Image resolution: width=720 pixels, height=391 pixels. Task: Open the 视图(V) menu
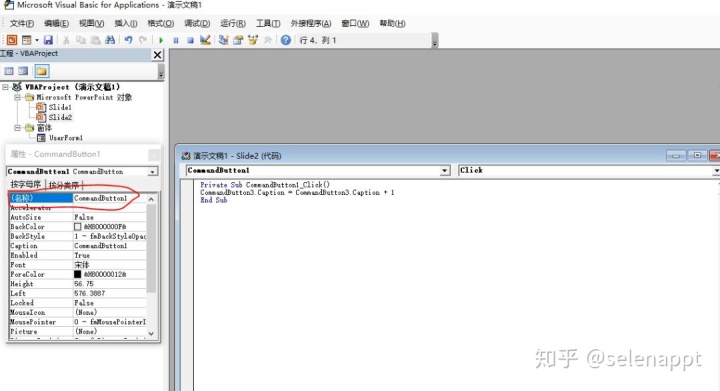click(91, 23)
